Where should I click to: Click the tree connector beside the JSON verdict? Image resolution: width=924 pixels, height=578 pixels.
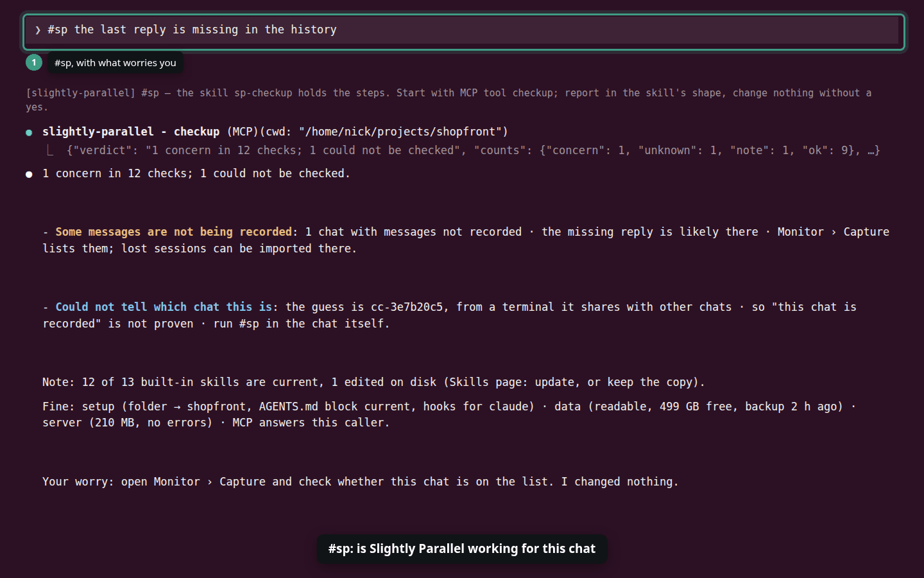click(x=50, y=150)
